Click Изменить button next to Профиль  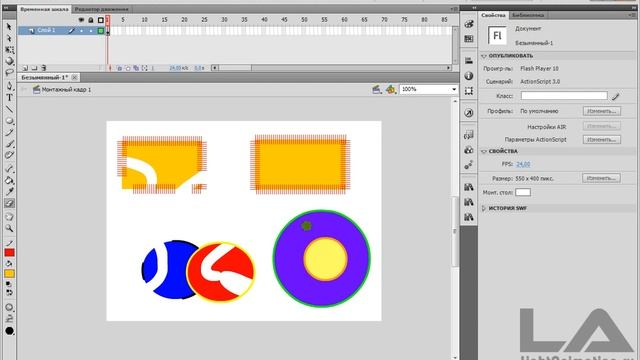click(x=601, y=111)
